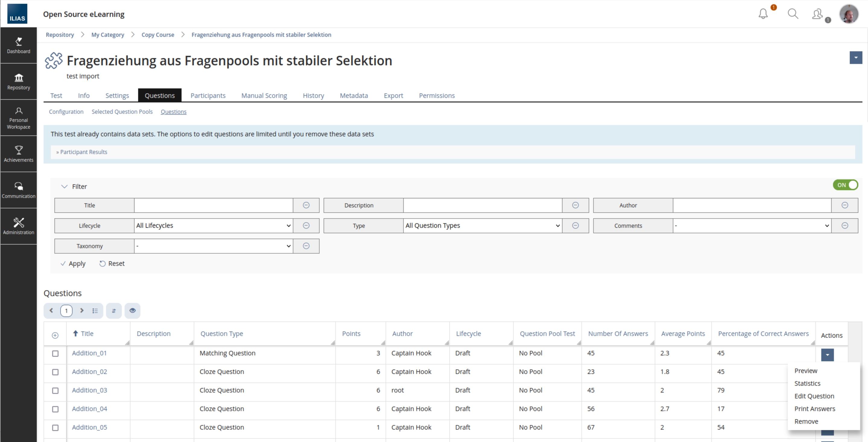
Task: Click the sort arrows icon above the table
Action: pyautogui.click(x=114, y=310)
